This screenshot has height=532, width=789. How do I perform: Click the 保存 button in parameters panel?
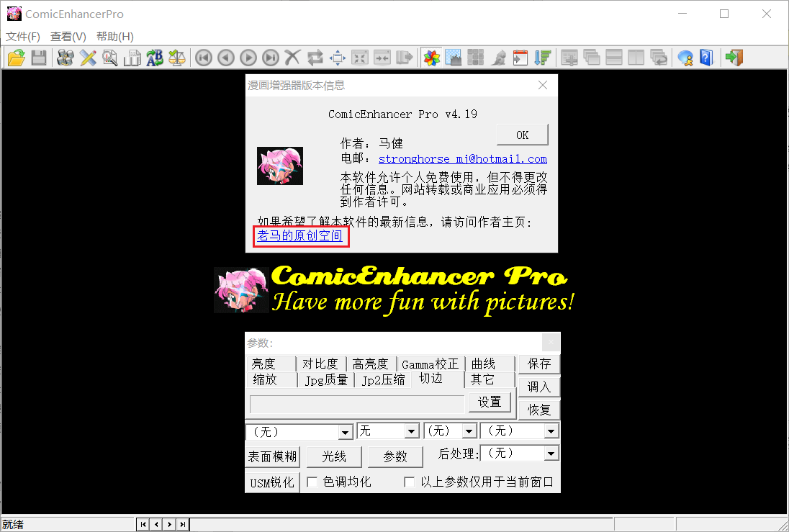[539, 364]
